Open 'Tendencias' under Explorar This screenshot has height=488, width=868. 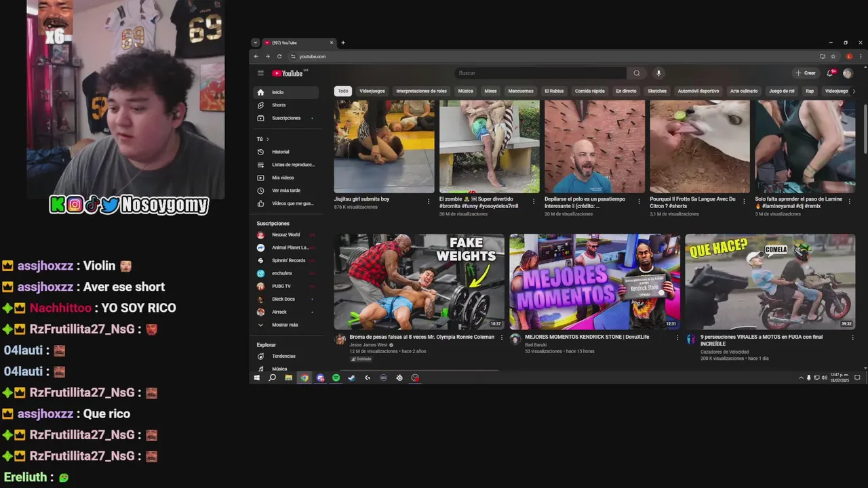[286, 356]
